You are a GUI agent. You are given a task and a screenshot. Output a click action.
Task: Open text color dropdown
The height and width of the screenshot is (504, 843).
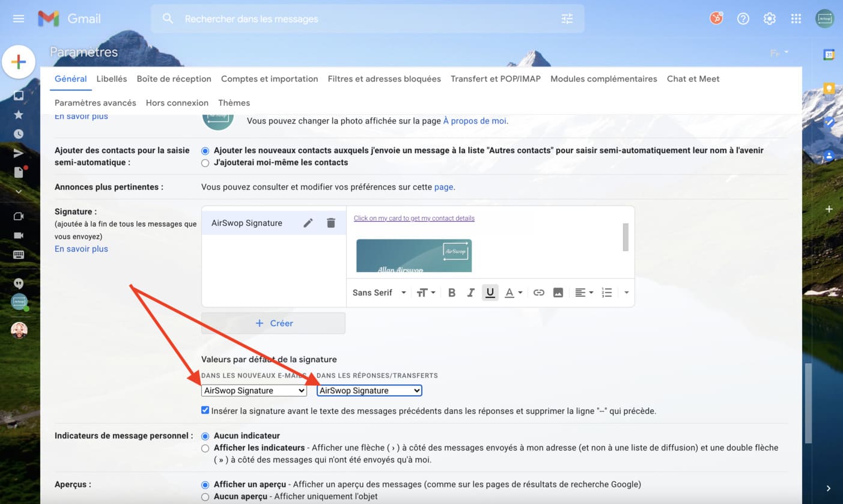coord(513,293)
